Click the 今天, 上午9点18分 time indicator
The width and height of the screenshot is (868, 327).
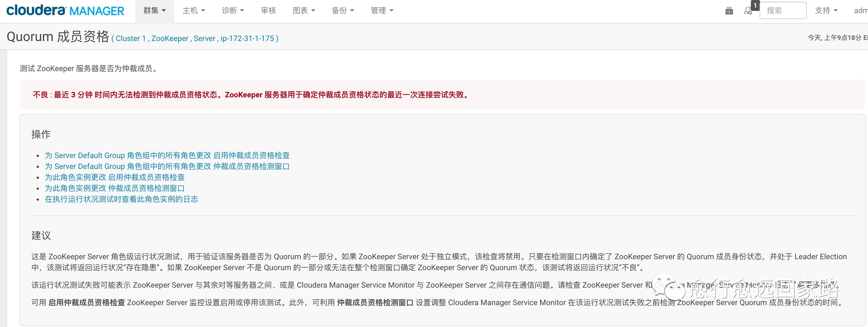point(837,38)
